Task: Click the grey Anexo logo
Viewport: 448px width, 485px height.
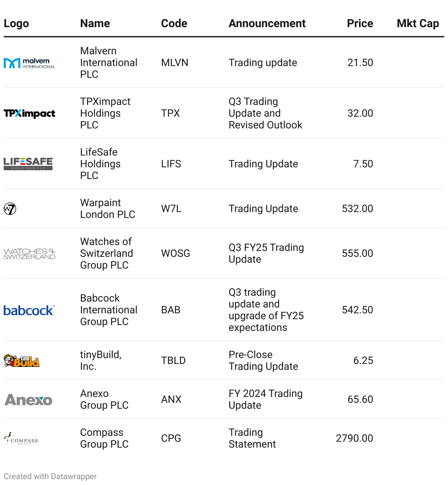Action: 28,400
